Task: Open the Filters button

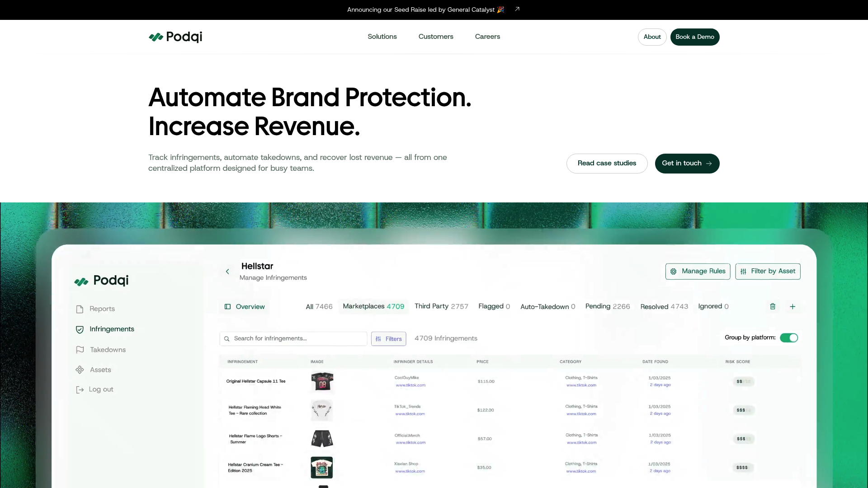Action: click(388, 339)
